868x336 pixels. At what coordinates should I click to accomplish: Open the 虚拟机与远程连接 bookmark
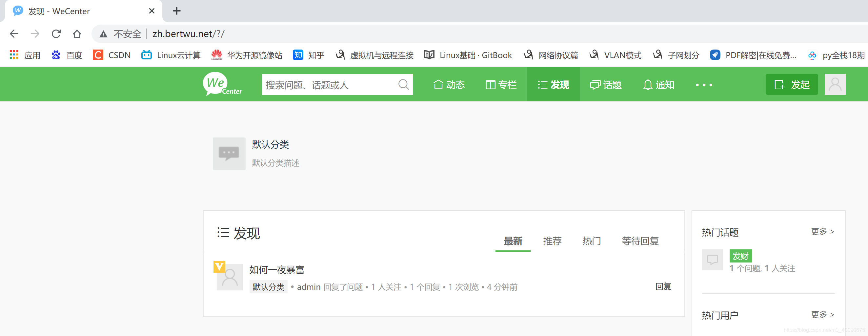pos(374,55)
